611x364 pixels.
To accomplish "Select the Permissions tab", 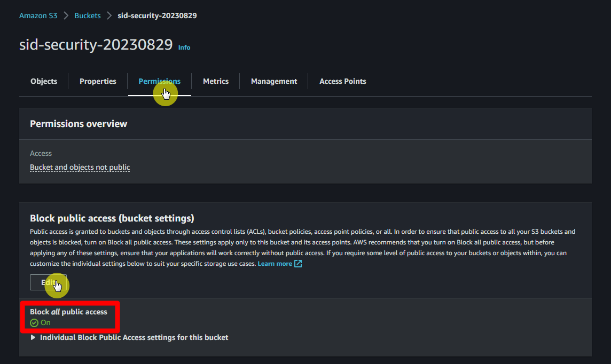I will point(159,81).
